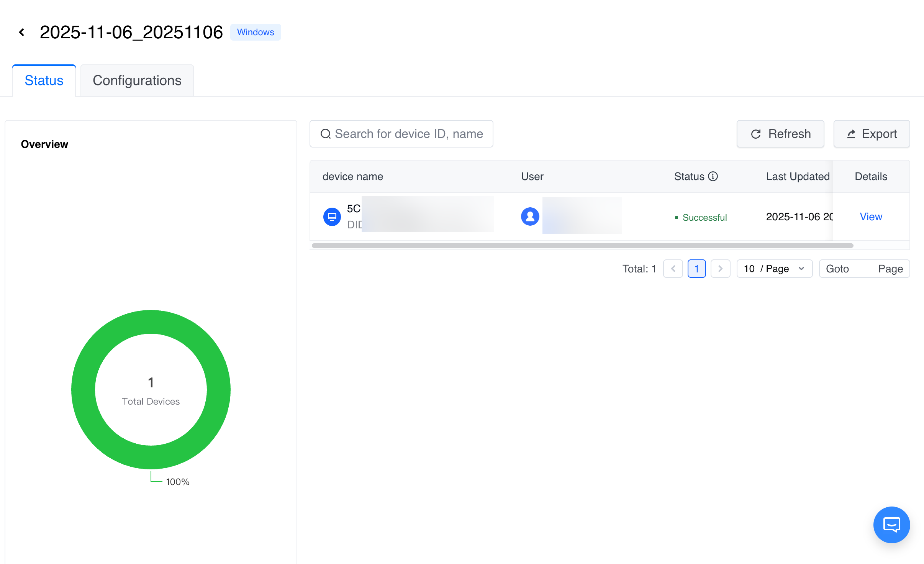Go to previous page arrow
The width and height of the screenshot is (924, 564).
[673, 269]
